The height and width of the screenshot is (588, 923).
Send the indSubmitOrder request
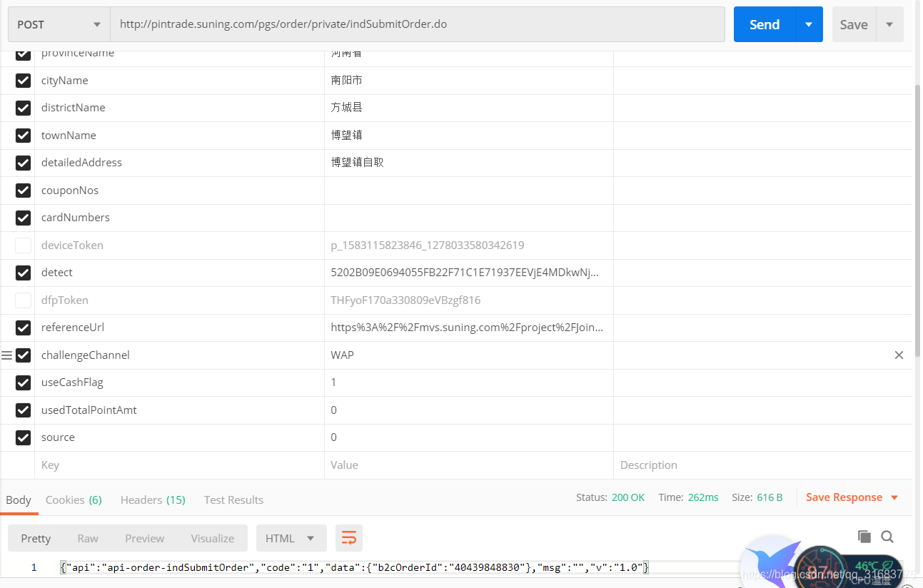[x=764, y=24]
